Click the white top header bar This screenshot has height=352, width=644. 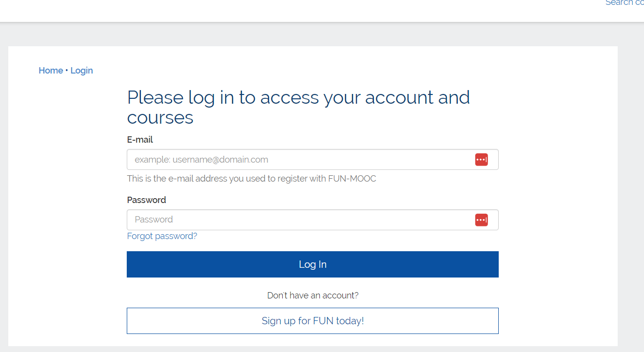click(x=293, y=10)
